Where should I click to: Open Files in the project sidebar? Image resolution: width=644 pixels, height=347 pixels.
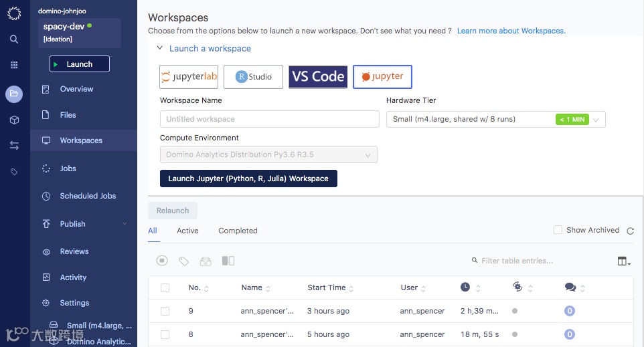coord(68,115)
